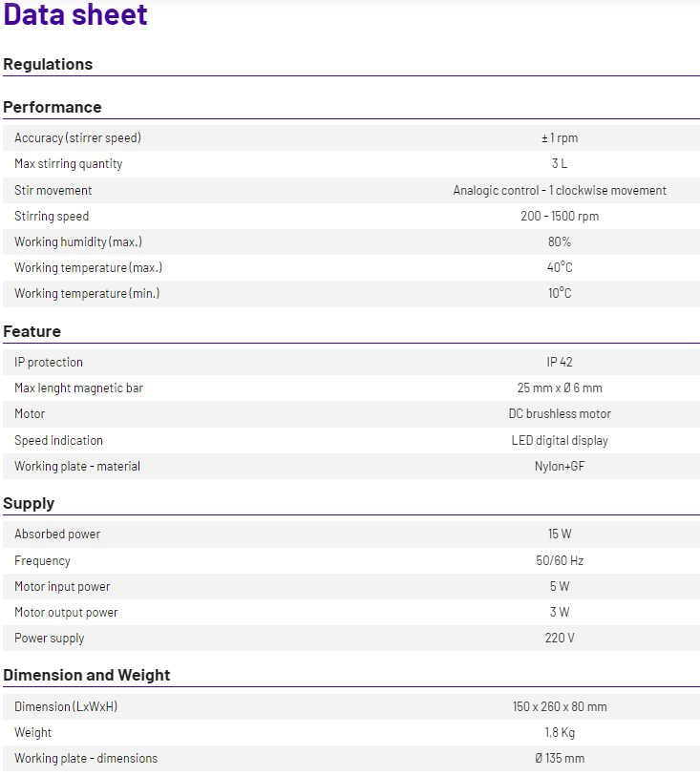Select the 50/60 Hz frequency value
This screenshot has width=700, height=776.
560,560
